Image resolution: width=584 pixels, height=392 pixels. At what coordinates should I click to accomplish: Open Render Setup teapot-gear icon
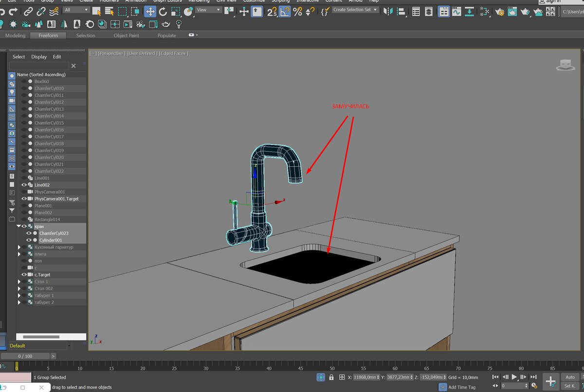[x=500, y=11]
